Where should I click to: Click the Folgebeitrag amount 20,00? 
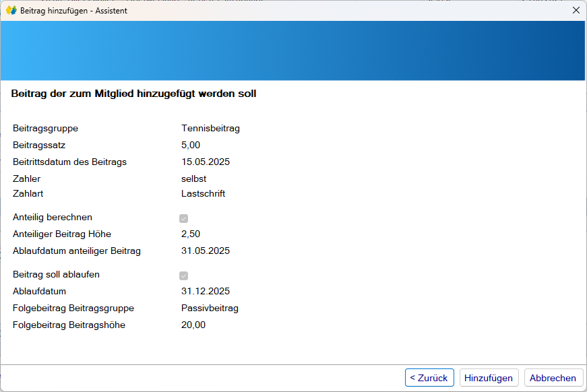click(193, 325)
